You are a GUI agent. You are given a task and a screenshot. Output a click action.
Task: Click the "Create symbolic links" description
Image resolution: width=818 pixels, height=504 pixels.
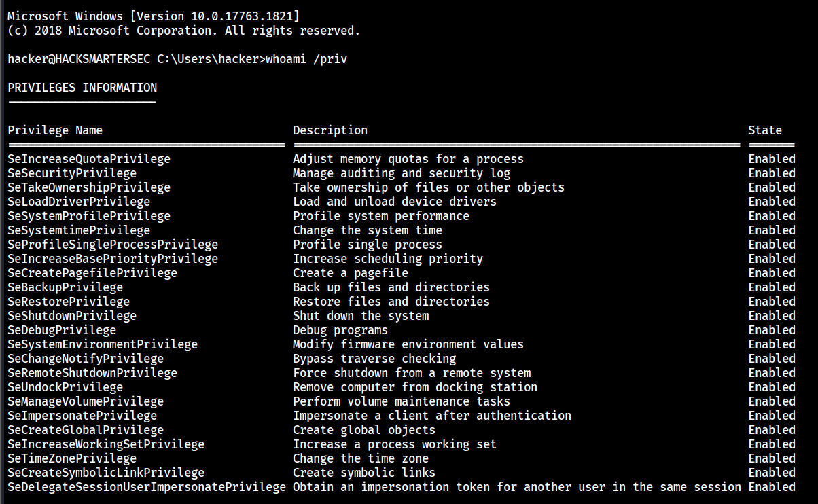click(x=364, y=473)
